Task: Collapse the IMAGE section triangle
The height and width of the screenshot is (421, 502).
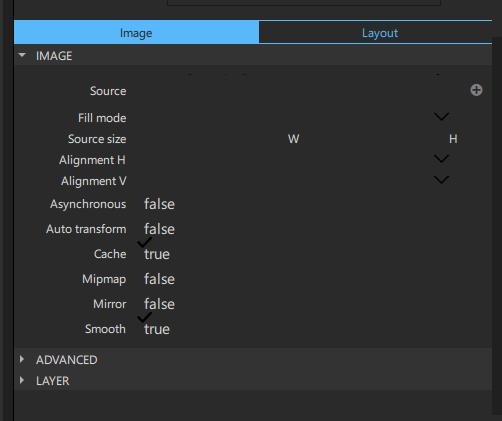Action: click(22, 55)
